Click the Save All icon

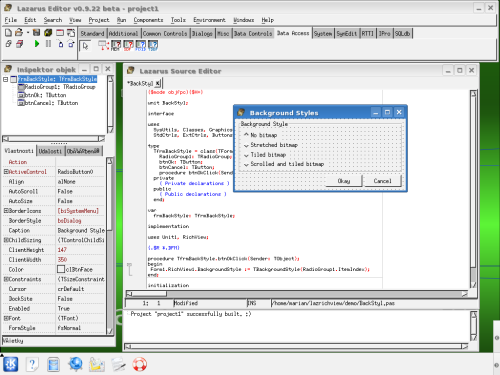[48, 33]
